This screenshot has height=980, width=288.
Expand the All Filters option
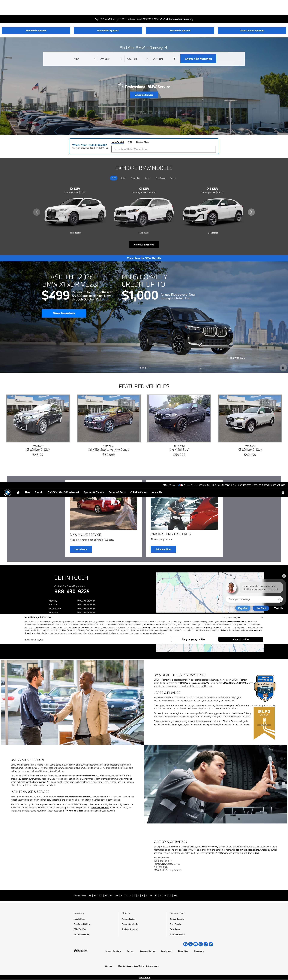(x=165, y=59)
